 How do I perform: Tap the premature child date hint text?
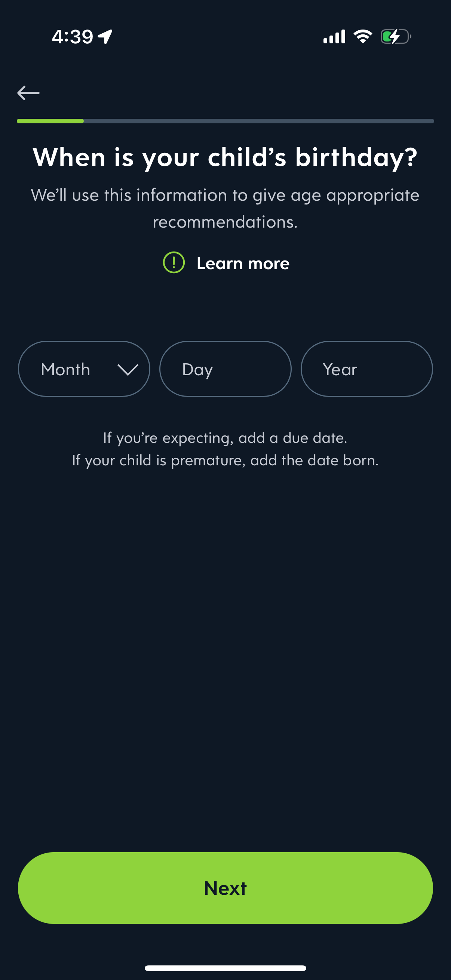click(x=225, y=460)
